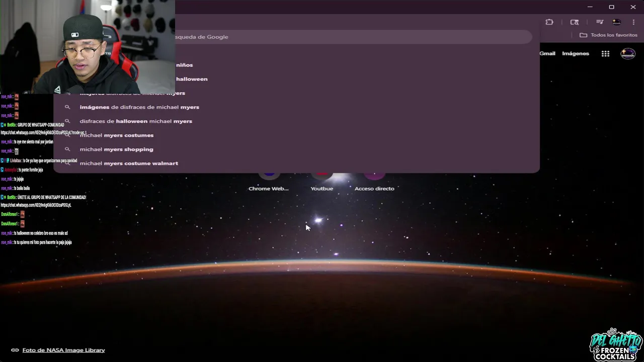Image resolution: width=644 pixels, height=362 pixels.
Task: Open the Imágenes link
Action: click(576, 53)
